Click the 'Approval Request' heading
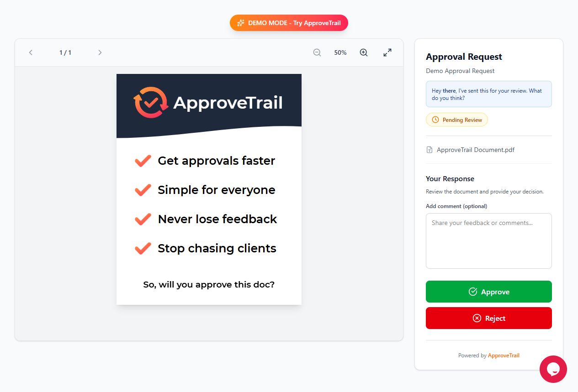 [x=464, y=57]
